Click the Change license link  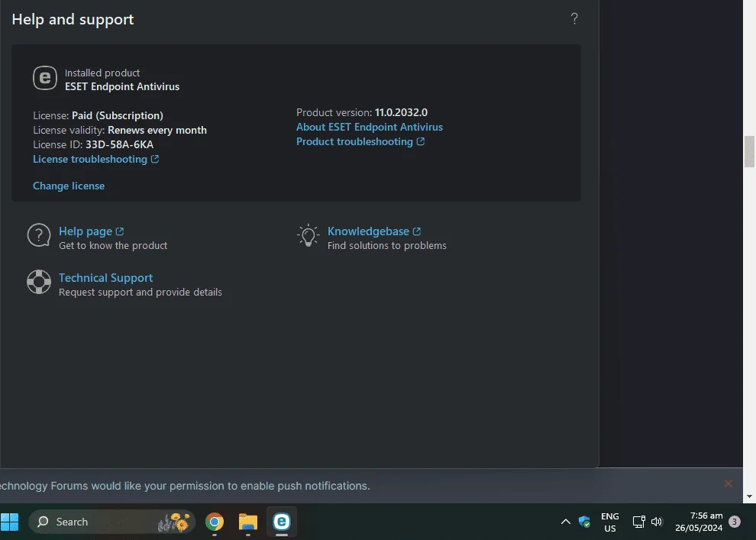[69, 186]
